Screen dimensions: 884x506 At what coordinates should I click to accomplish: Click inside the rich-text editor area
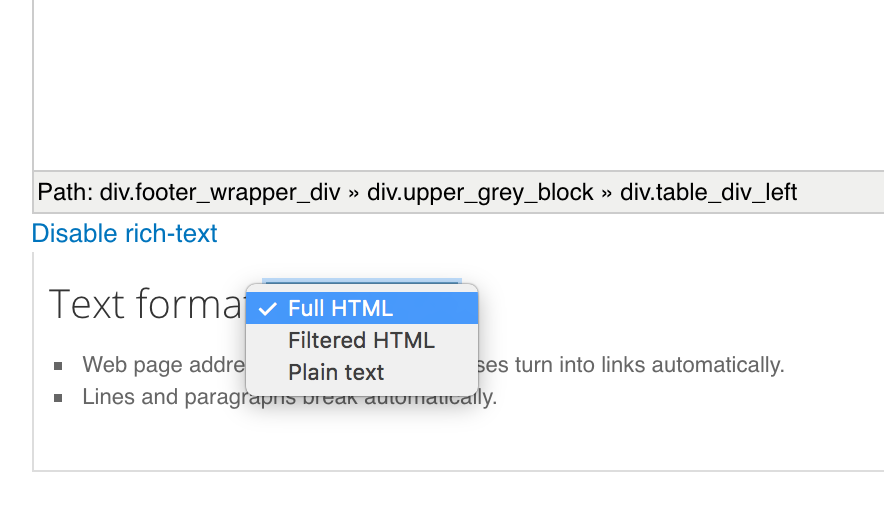(458, 85)
